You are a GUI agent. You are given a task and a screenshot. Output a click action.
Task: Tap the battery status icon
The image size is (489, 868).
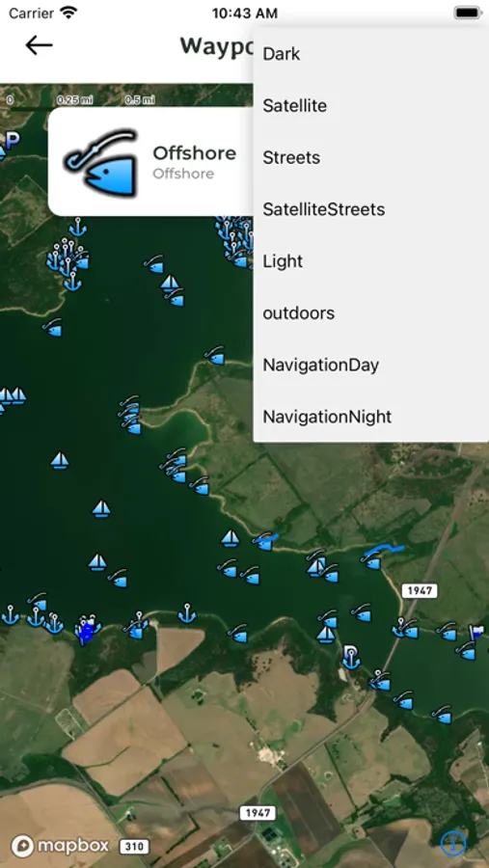click(x=468, y=13)
